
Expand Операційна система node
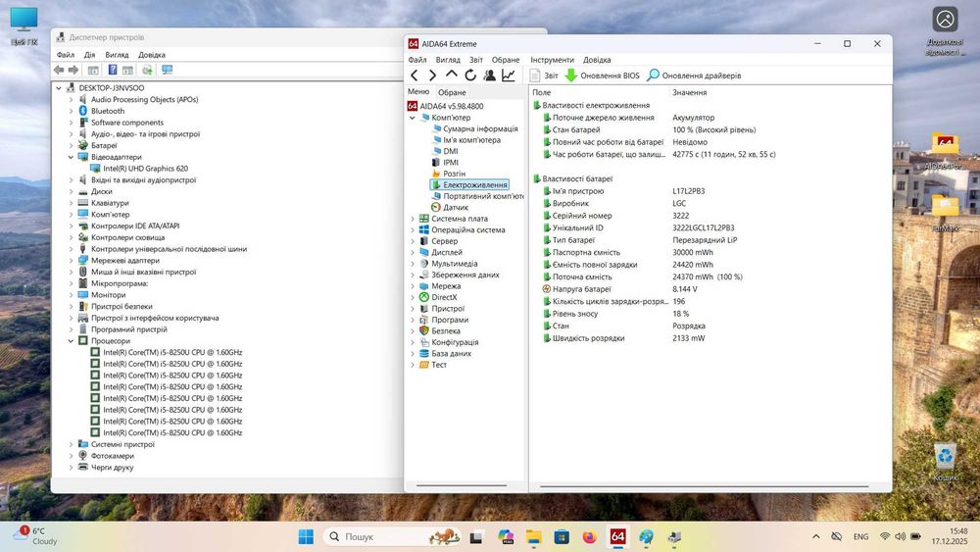point(413,230)
